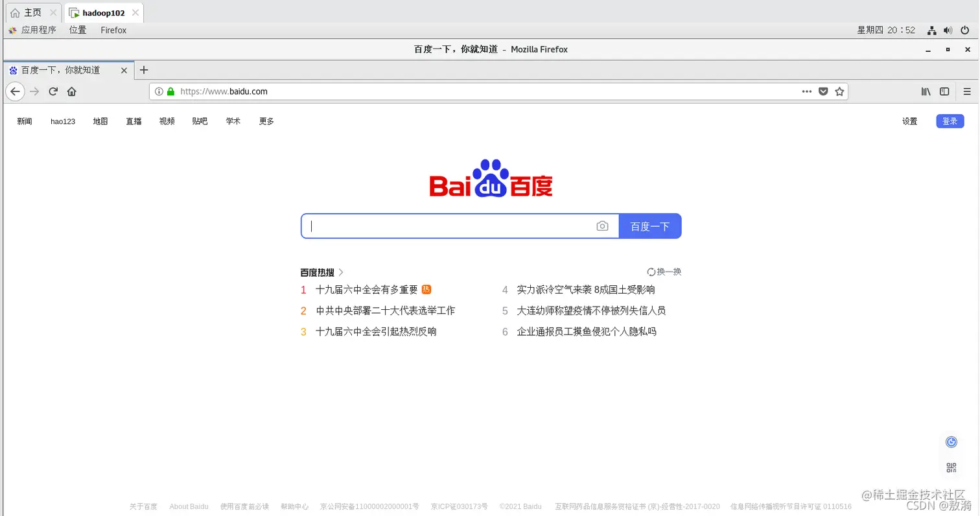
Task: Open the 新闻 link
Action: (25, 121)
